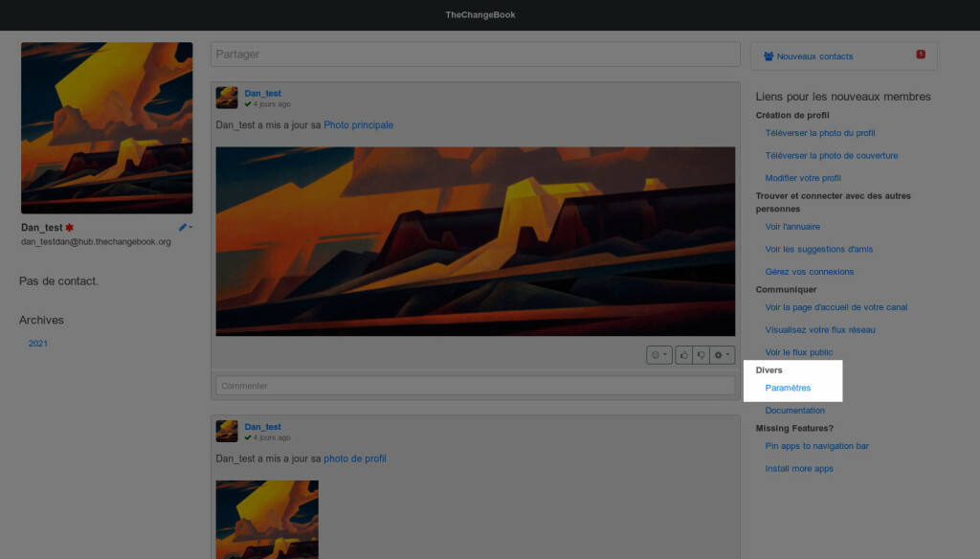
Task: Click the small profile photo in second post
Action: (x=267, y=519)
